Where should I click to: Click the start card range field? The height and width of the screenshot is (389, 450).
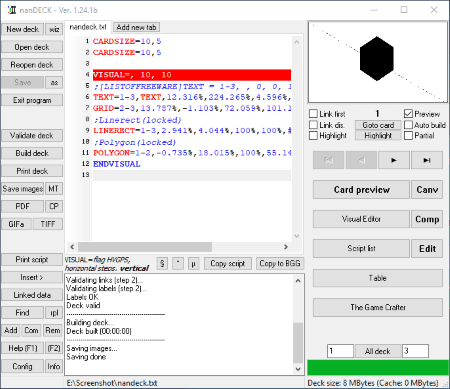[x=340, y=351]
